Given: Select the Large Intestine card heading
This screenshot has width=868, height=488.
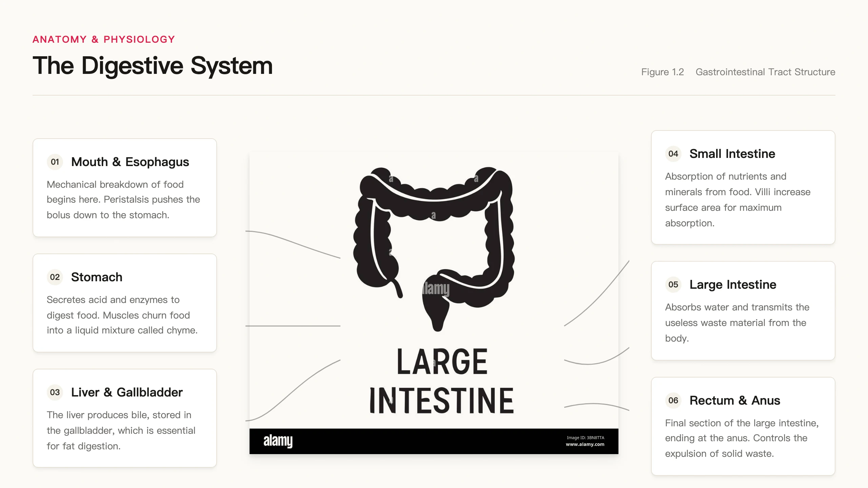Looking at the screenshot, I should point(733,285).
